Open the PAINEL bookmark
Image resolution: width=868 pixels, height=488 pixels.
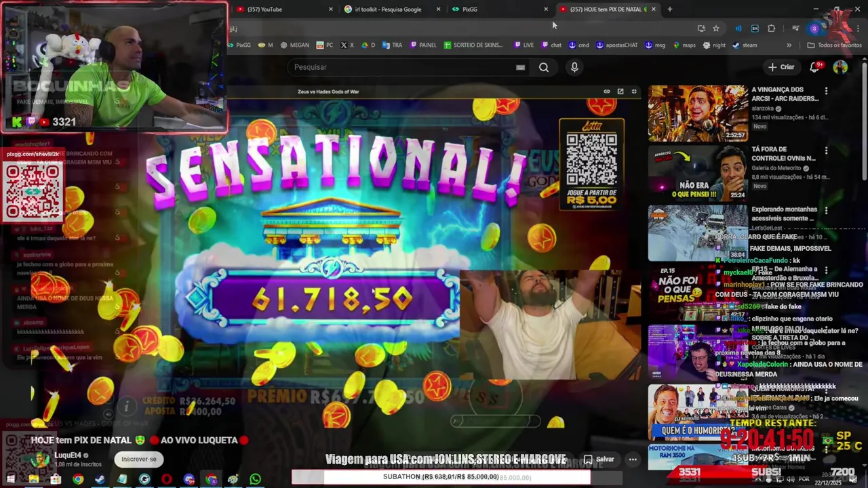[422, 45]
